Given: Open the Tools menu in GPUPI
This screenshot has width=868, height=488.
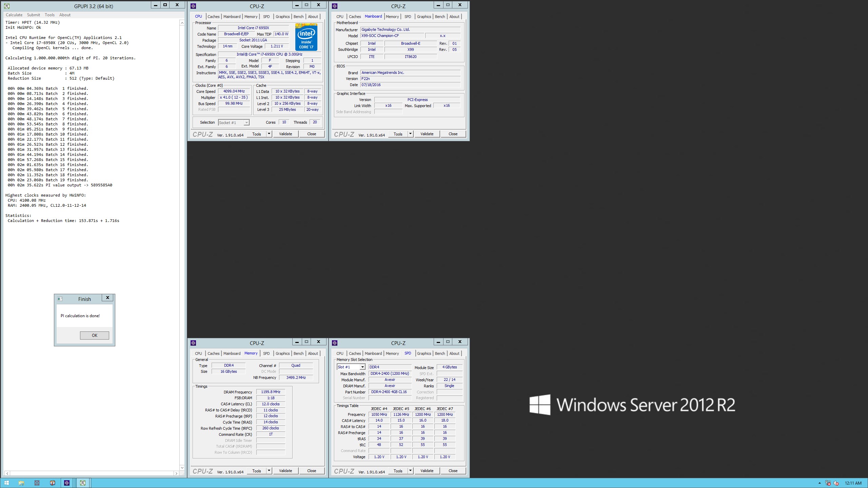Looking at the screenshot, I should pos(50,15).
